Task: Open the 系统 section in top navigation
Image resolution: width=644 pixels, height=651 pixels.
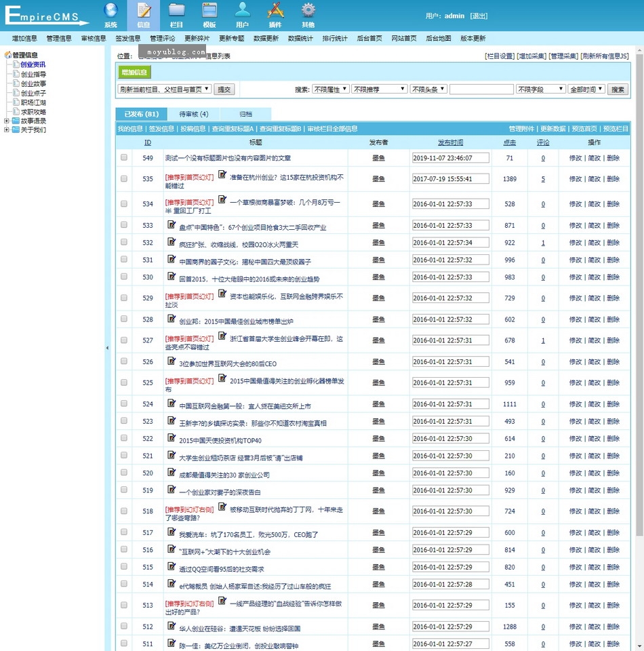Action: 111,14
